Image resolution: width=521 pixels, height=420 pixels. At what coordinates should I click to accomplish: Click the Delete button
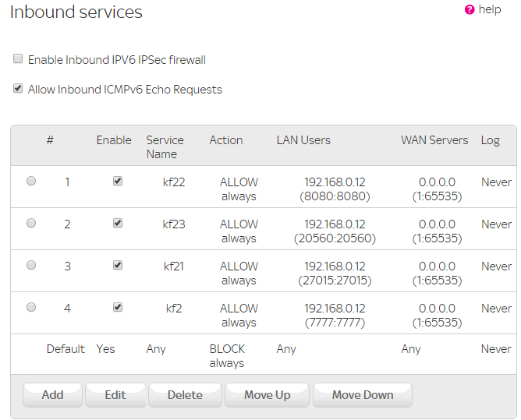tap(185, 395)
